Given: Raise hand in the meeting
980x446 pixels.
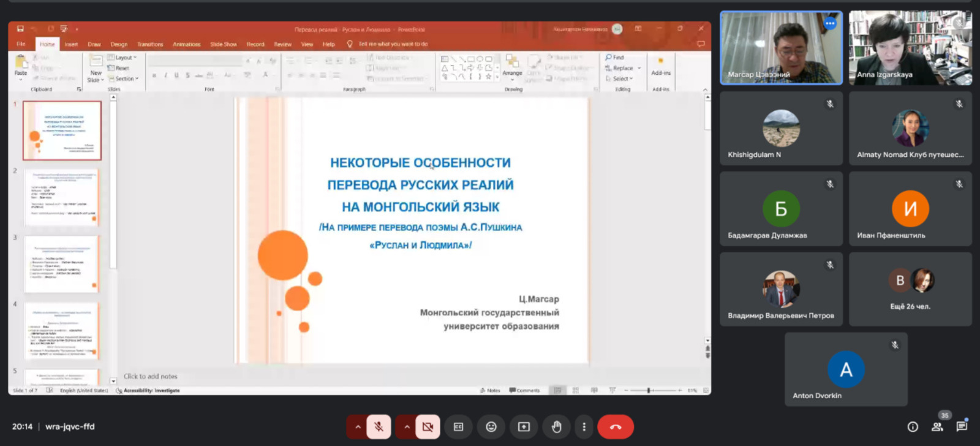Looking at the screenshot, I should pos(556,427).
